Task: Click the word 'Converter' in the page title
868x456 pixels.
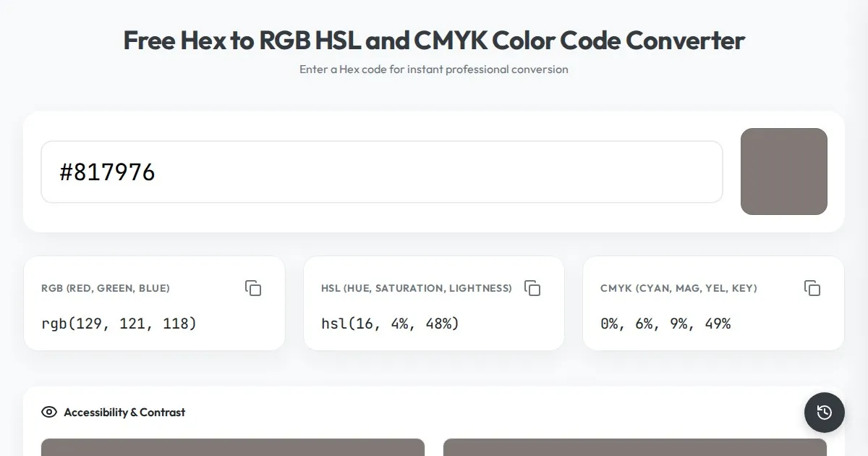Action: 685,41
